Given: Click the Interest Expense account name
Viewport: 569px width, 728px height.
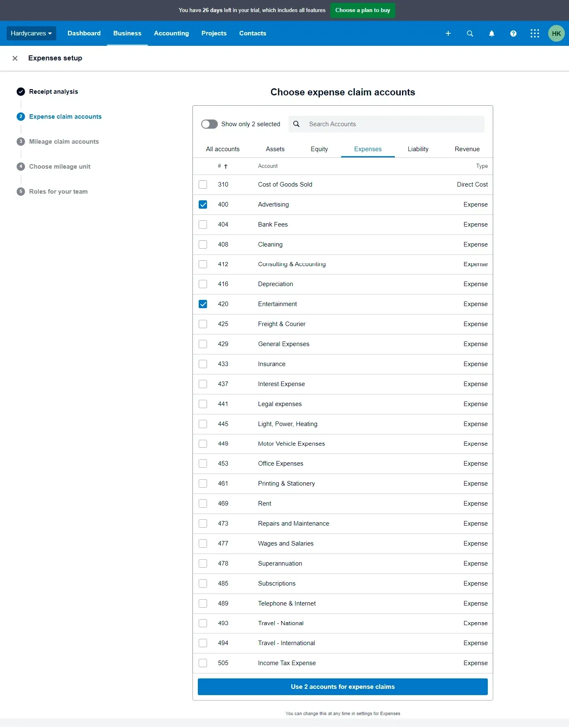Looking at the screenshot, I should 282,384.
